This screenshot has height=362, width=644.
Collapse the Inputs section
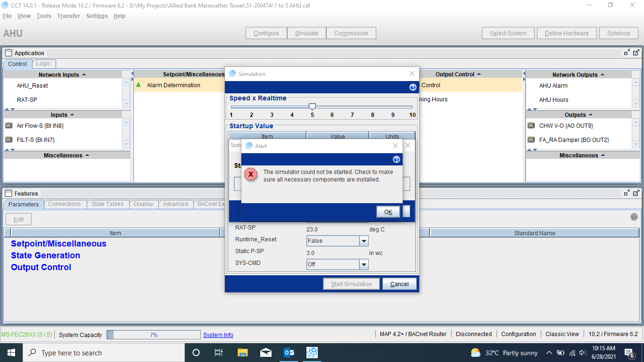pyautogui.click(x=72, y=115)
